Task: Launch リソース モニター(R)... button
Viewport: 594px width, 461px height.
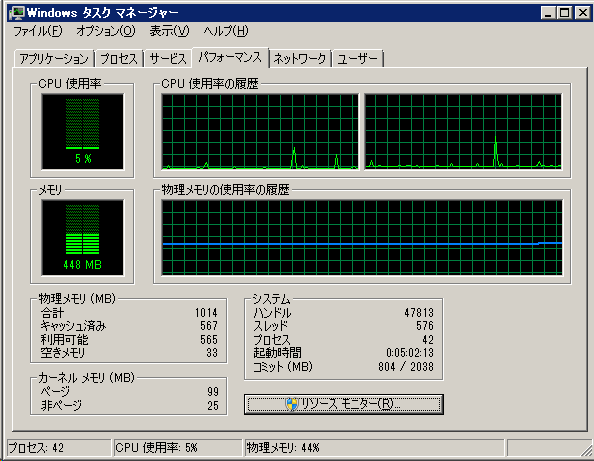Action: click(344, 404)
